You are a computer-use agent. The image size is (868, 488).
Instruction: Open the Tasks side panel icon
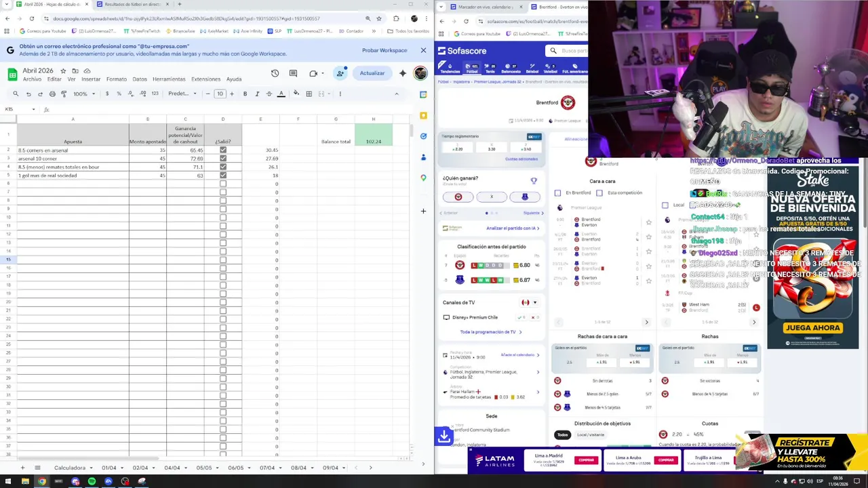[x=423, y=136]
